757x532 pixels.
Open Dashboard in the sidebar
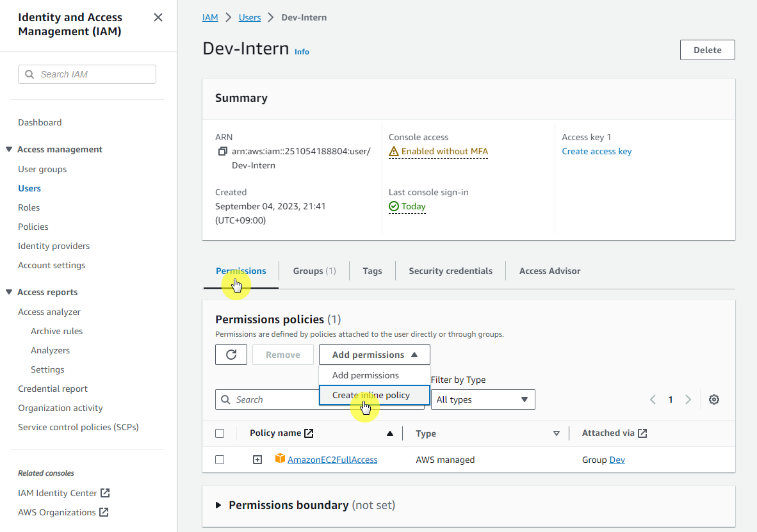(x=40, y=123)
